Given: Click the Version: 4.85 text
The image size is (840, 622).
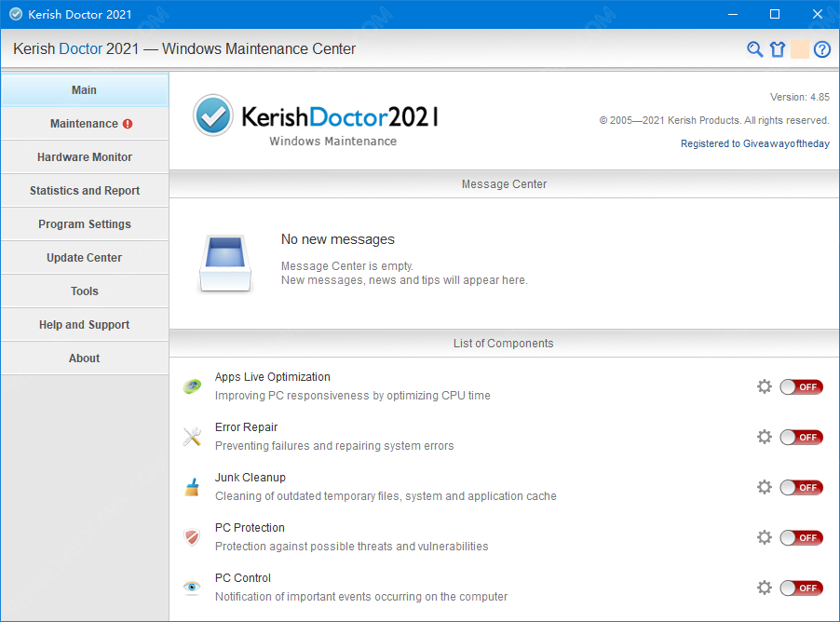Looking at the screenshot, I should (x=799, y=97).
